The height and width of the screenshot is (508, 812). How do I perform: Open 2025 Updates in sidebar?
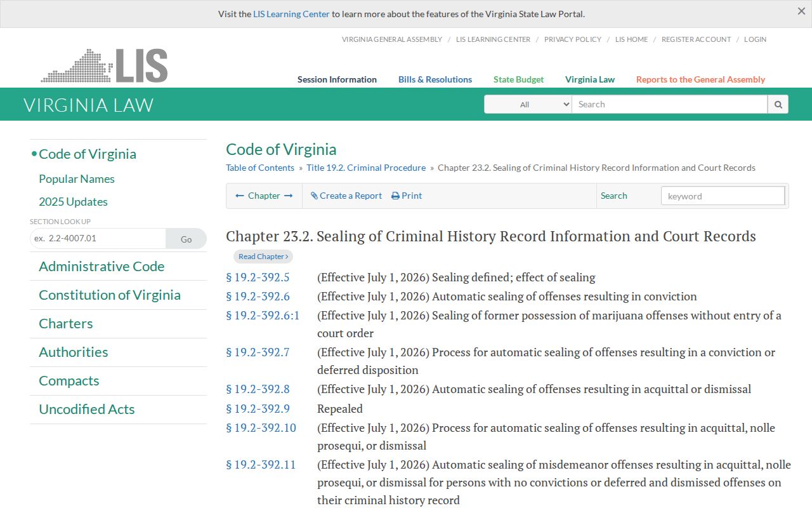[73, 202]
